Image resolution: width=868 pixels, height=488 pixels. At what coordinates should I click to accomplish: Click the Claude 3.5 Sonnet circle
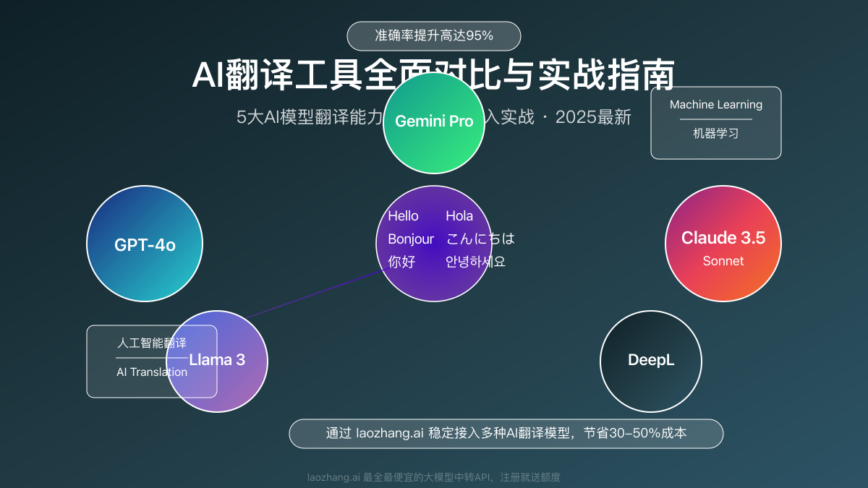pyautogui.click(x=723, y=244)
